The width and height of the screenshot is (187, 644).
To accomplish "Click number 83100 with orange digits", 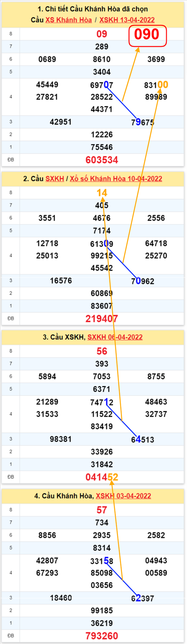I will pyautogui.click(x=156, y=85).
